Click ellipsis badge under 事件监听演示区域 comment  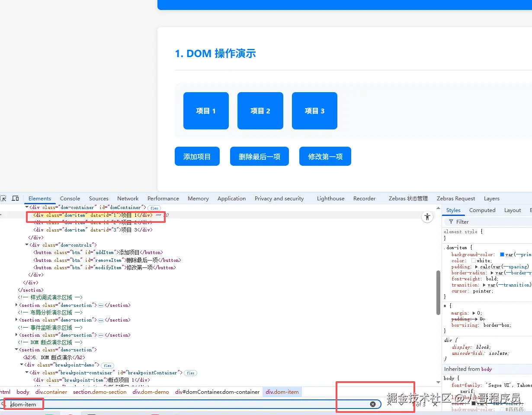pyautogui.click(x=101, y=335)
